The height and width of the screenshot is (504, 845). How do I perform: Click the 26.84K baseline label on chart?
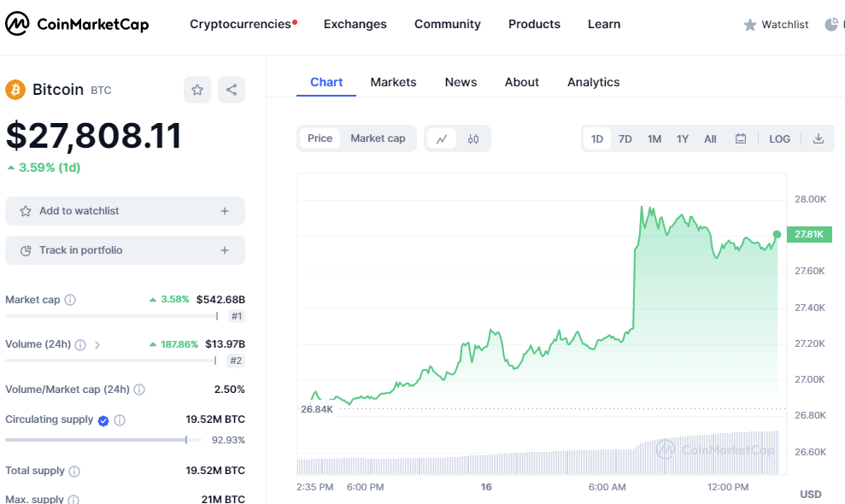tap(317, 409)
